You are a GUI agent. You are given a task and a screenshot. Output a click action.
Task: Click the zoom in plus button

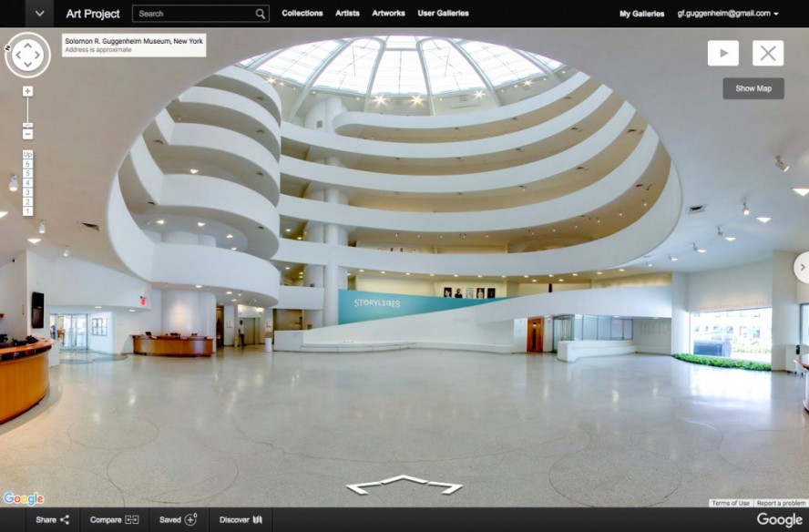pyautogui.click(x=27, y=91)
